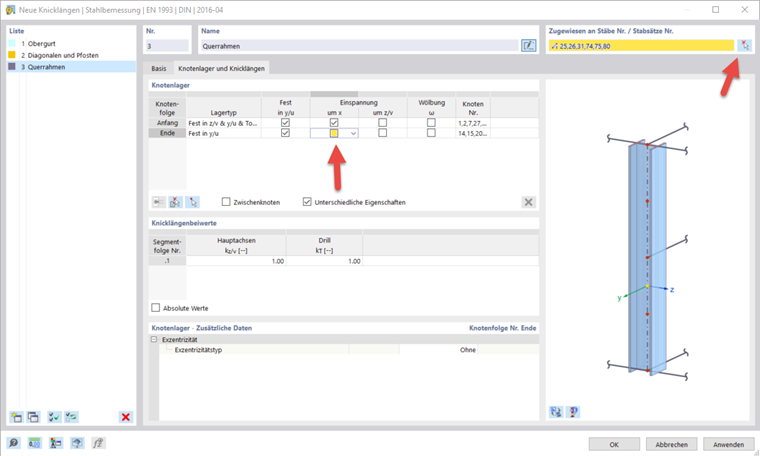Screen dimensions: 760x456
Task: Select the Knotenlager und Knicklängen tab
Action: [221, 68]
